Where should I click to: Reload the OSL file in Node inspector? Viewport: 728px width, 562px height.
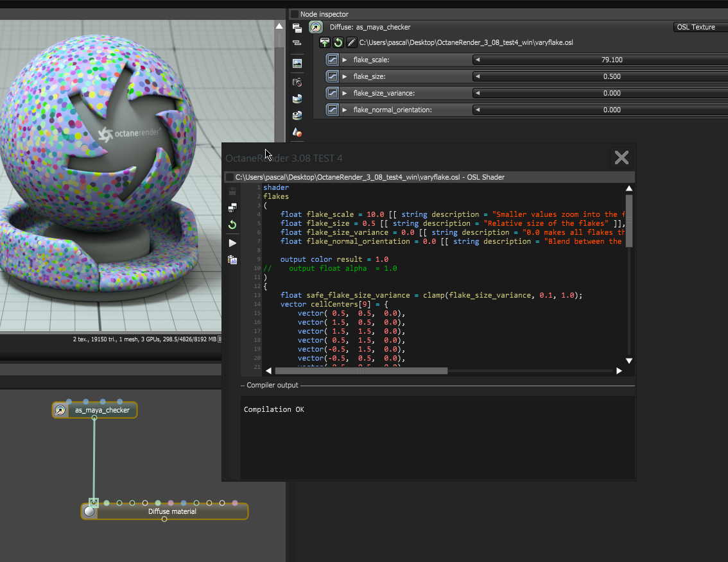tap(338, 43)
